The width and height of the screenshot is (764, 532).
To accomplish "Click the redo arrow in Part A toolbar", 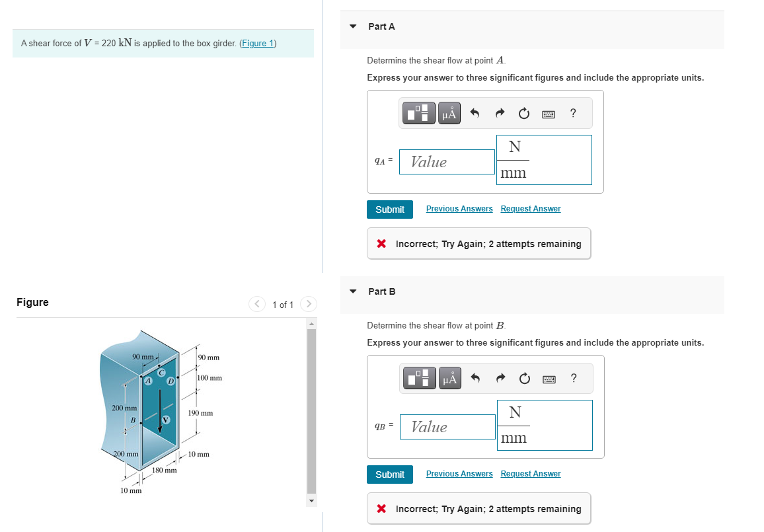I will (499, 112).
